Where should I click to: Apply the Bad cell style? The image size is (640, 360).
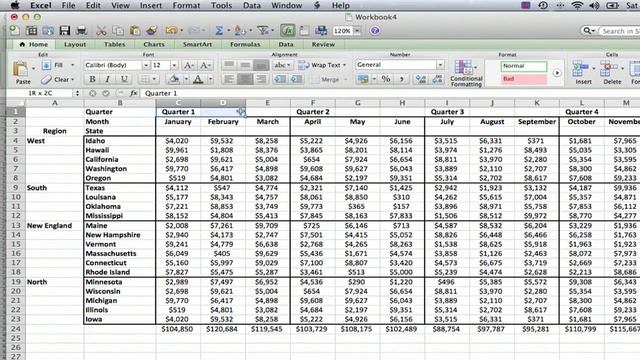tap(524, 79)
